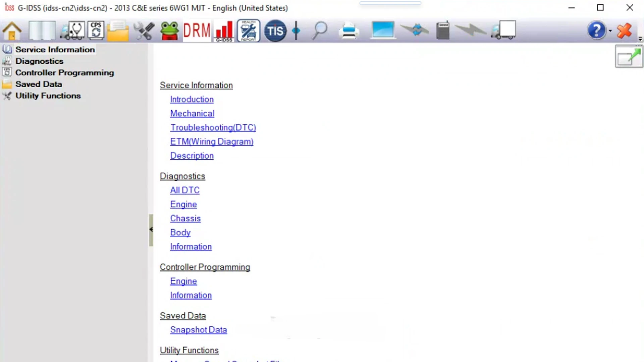Select the Utility Functions menu item

click(x=48, y=96)
